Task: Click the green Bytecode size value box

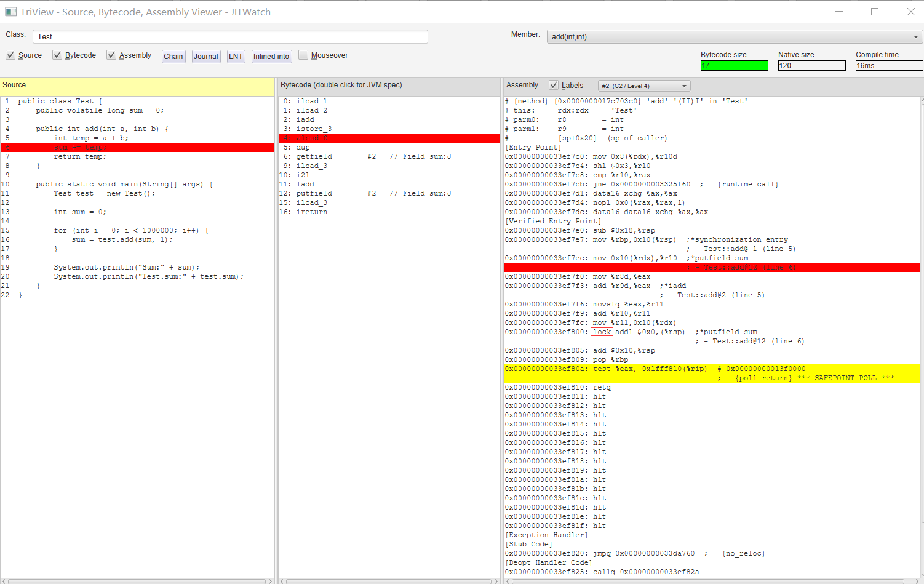Action: [734, 66]
